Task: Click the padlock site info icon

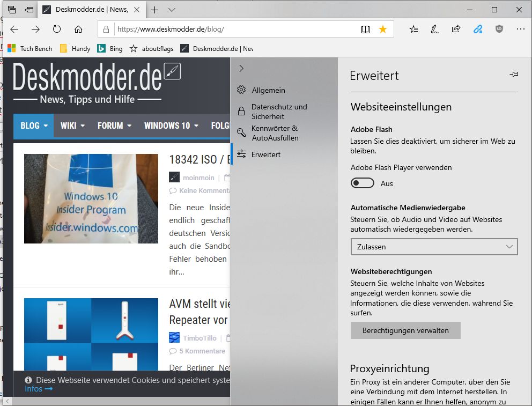Action: pos(106,29)
